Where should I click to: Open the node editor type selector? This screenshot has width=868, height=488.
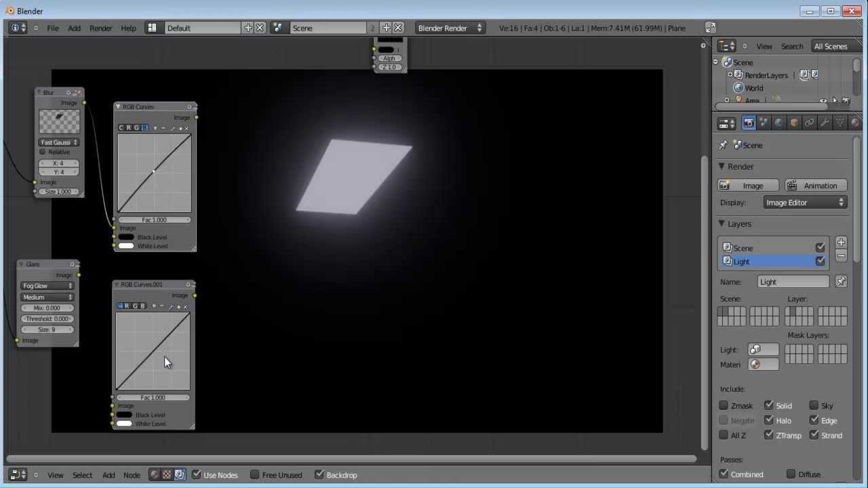pyautogui.click(x=18, y=475)
